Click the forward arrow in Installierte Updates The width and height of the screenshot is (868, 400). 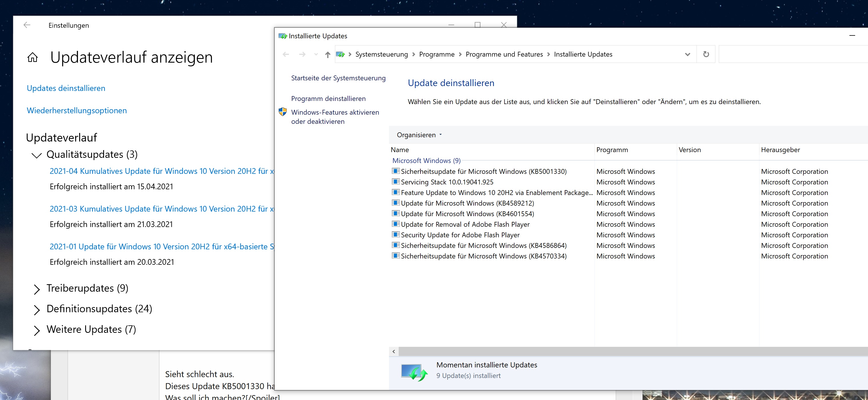[x=302, y=55]
